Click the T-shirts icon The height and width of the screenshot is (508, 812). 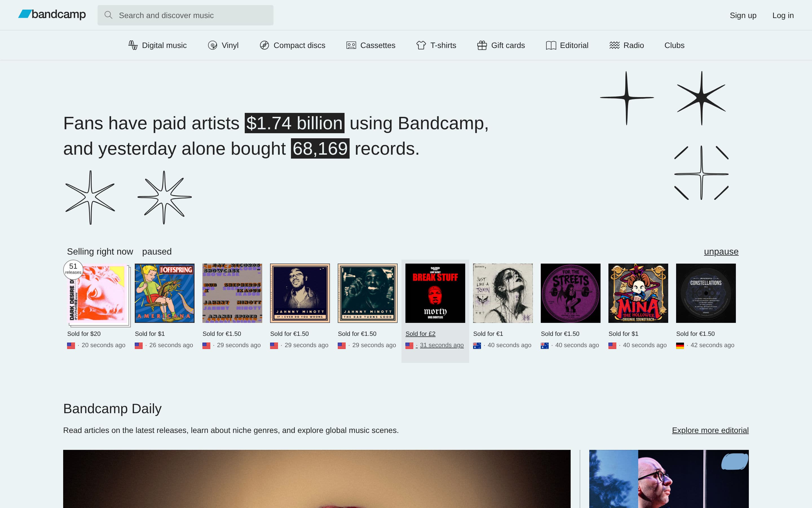tap(421, 45)
